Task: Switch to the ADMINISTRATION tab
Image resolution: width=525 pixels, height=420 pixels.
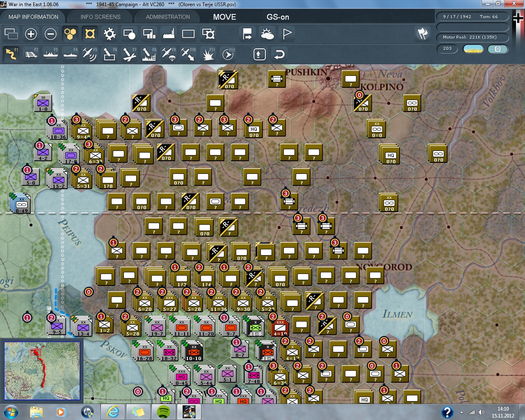Action: 168,17
